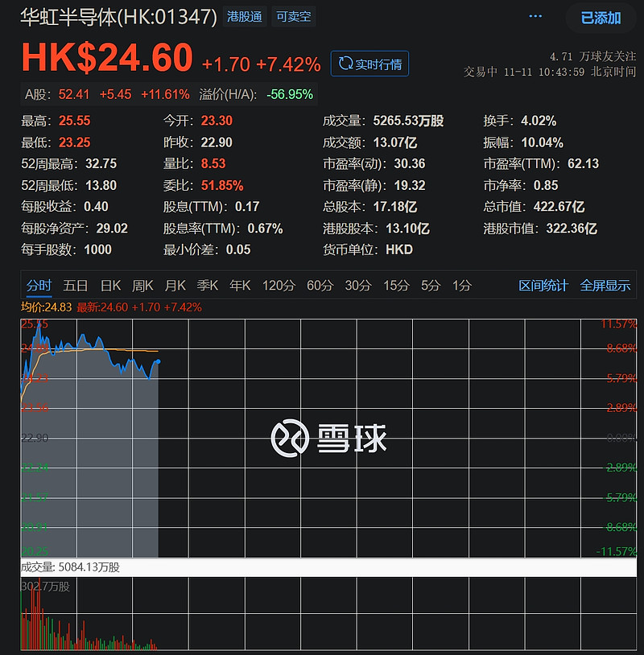Click the 港股股本 value 13.10亿
The height and width of the screenshot is (655, 644).
pos(407,229)
